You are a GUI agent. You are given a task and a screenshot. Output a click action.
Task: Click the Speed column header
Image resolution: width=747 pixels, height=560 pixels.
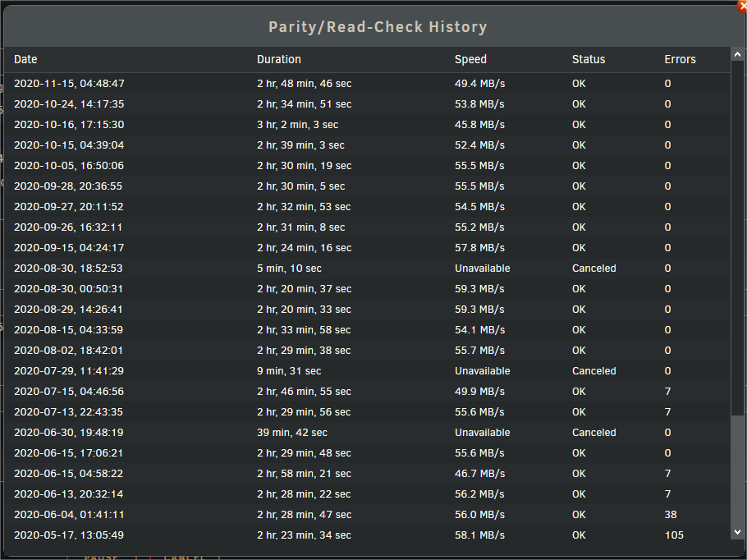(x=470, y=60)
